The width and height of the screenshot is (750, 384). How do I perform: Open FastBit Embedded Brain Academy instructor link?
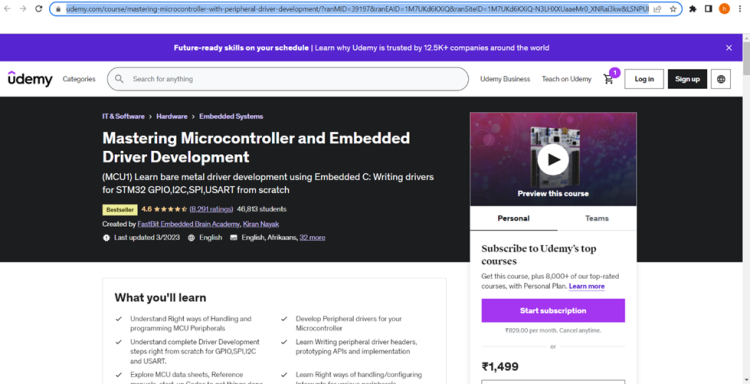point(188,224)
